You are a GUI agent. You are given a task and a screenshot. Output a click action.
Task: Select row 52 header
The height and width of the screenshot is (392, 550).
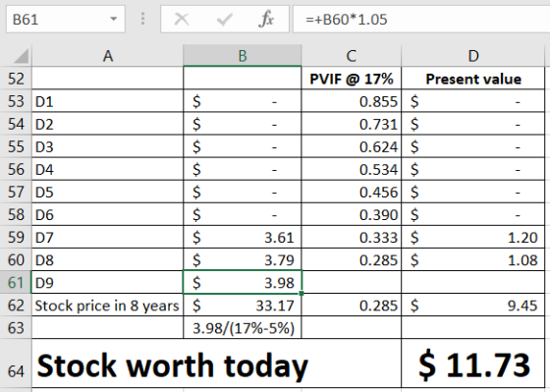16,79
